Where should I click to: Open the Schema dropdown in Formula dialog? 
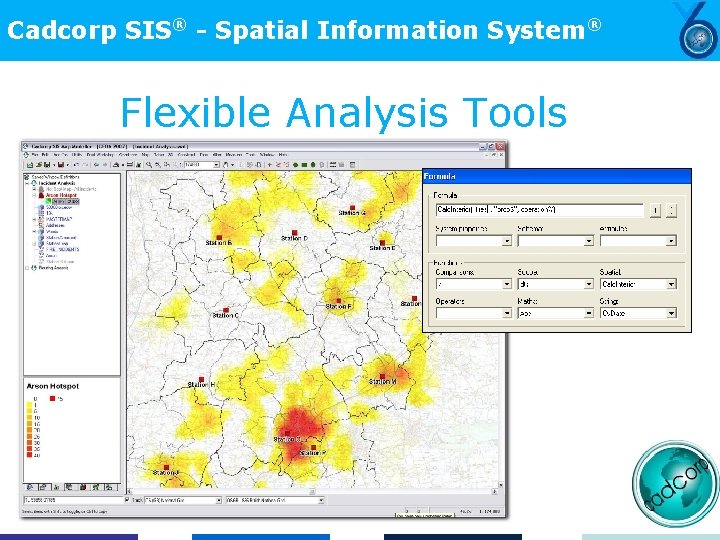(x=589, y=241)
